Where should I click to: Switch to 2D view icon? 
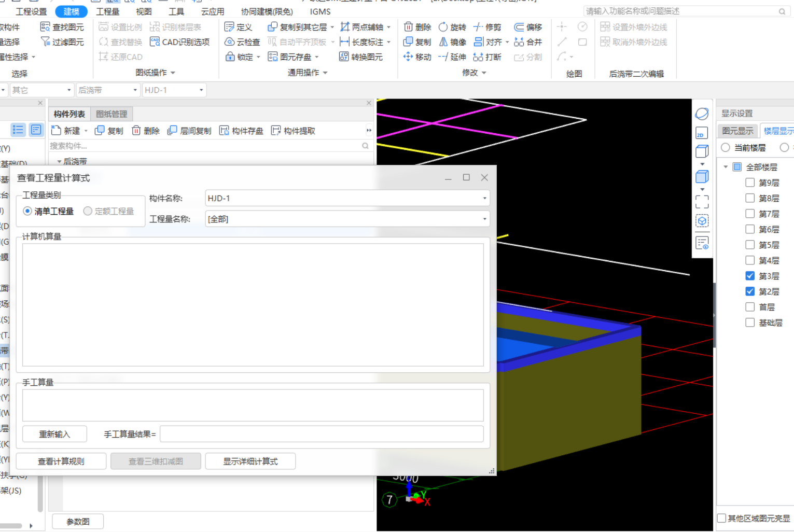tap(702, 133)
